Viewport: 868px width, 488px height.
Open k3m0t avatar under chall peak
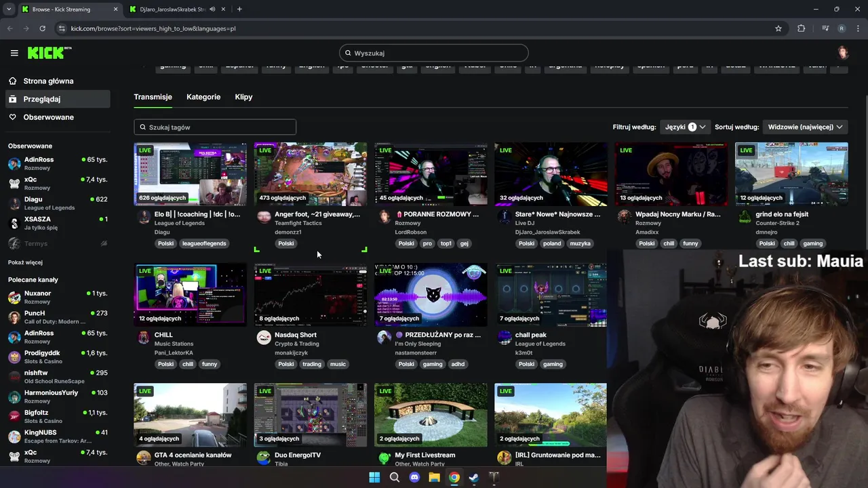click(x=505, y=337)
